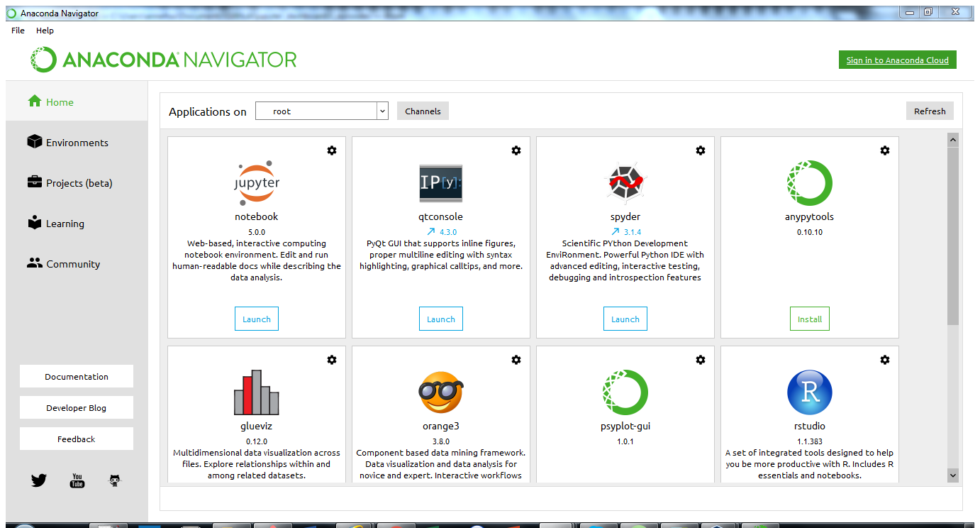This screenshot has width=980, height=528.
Task: Click the GitHub icon in sidebar
Action: (115, 480)
